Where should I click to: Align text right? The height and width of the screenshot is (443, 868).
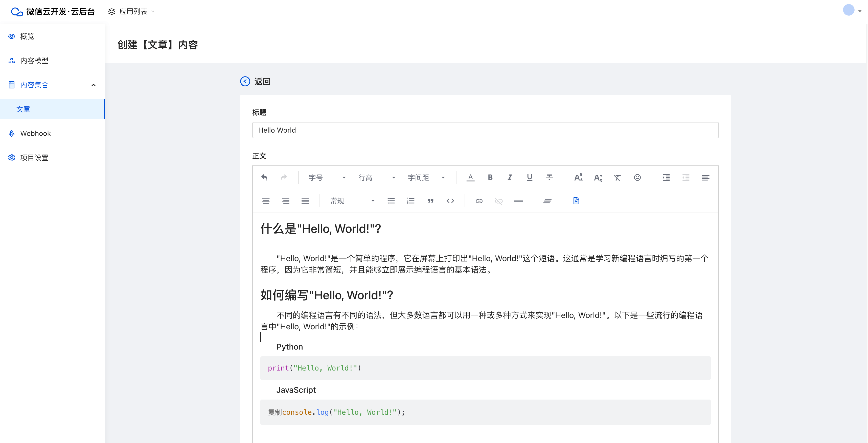(285, 201)
